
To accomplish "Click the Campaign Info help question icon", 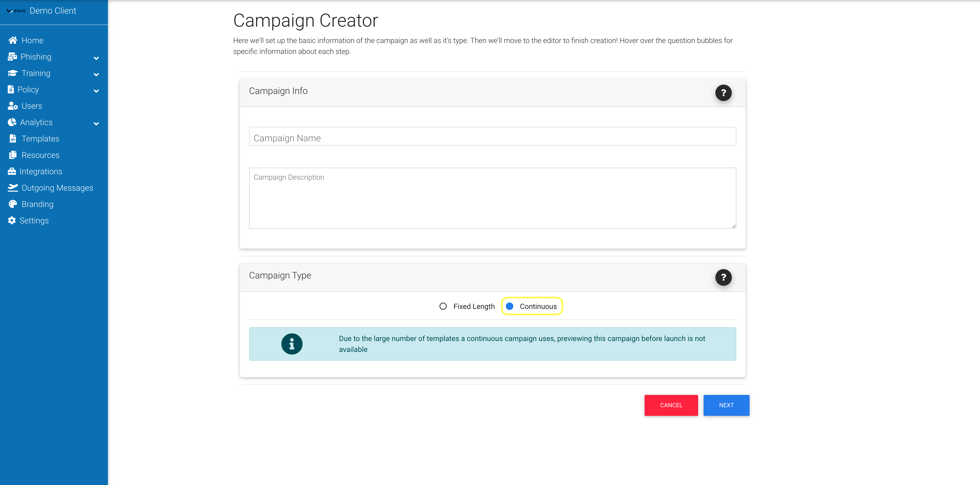I will 723,93.
